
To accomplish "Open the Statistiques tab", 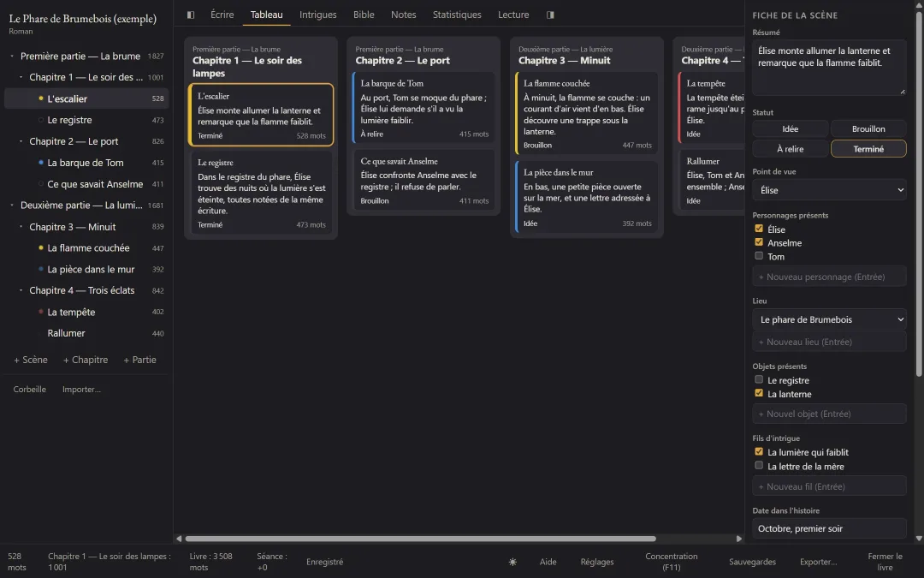I will [x=457, y=15].
